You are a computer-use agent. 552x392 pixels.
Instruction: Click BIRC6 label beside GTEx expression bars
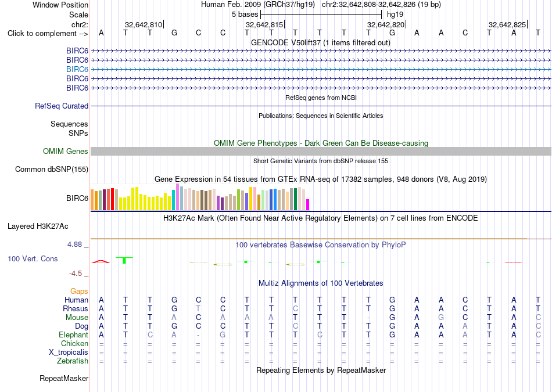77,198
